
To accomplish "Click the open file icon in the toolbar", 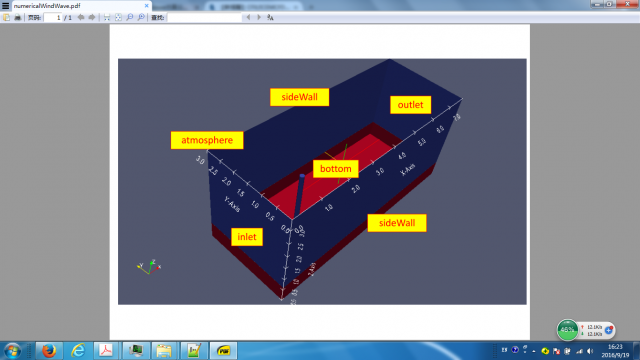I will click(7, 17).
